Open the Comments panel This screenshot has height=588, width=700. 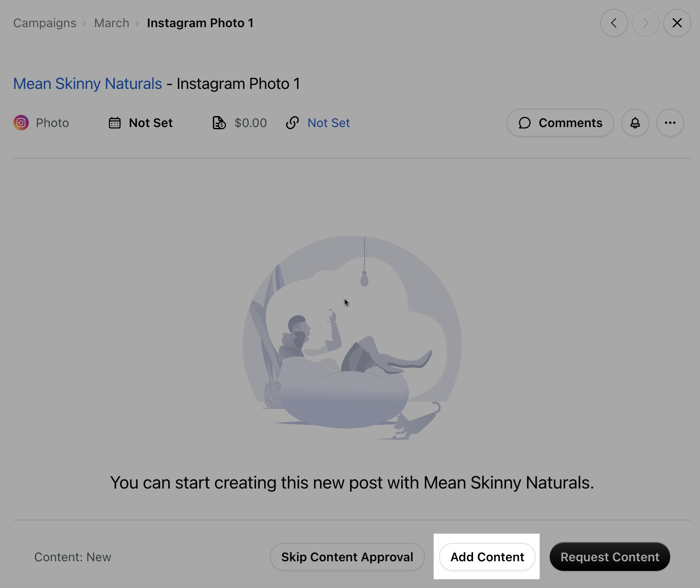pyautogui.click(x=560, y=123)
